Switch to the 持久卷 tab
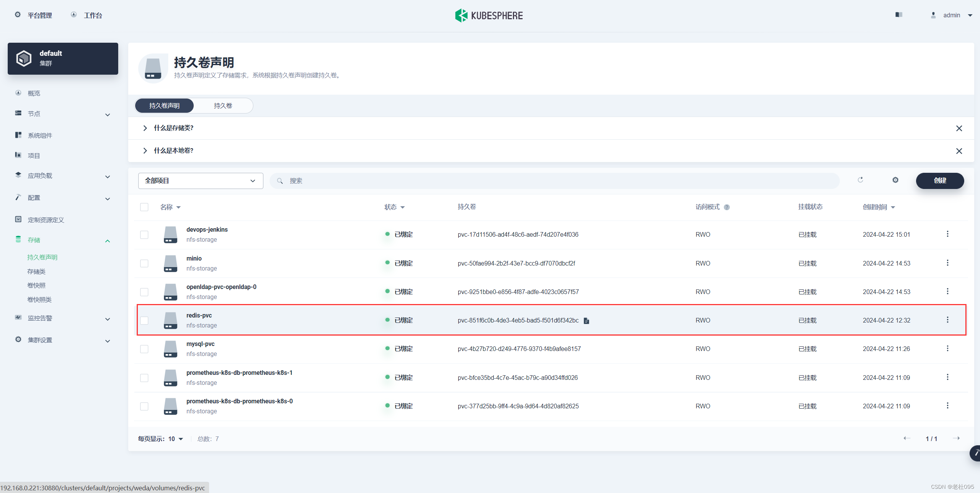 (x=223, y=105)
